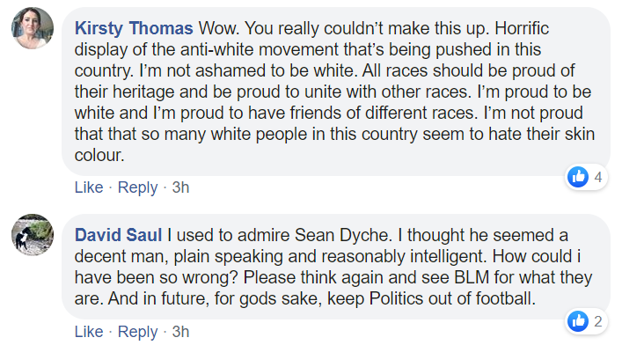Like Kirsty Thomas's comment
The width and height of the screenshot is (644, 345).
tap(89, 187)
